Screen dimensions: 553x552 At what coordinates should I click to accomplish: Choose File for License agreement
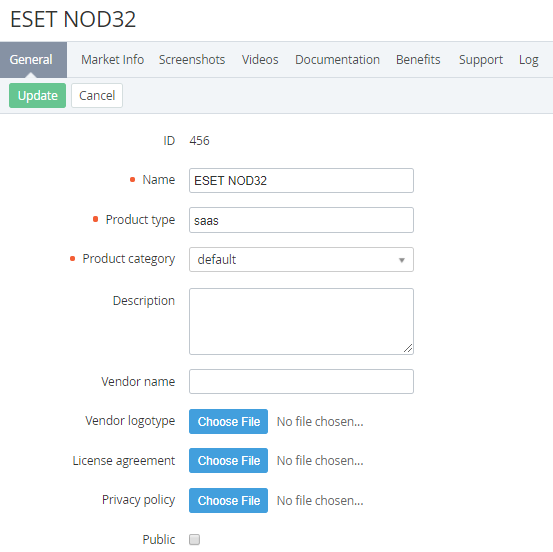[x=228, y=461]
